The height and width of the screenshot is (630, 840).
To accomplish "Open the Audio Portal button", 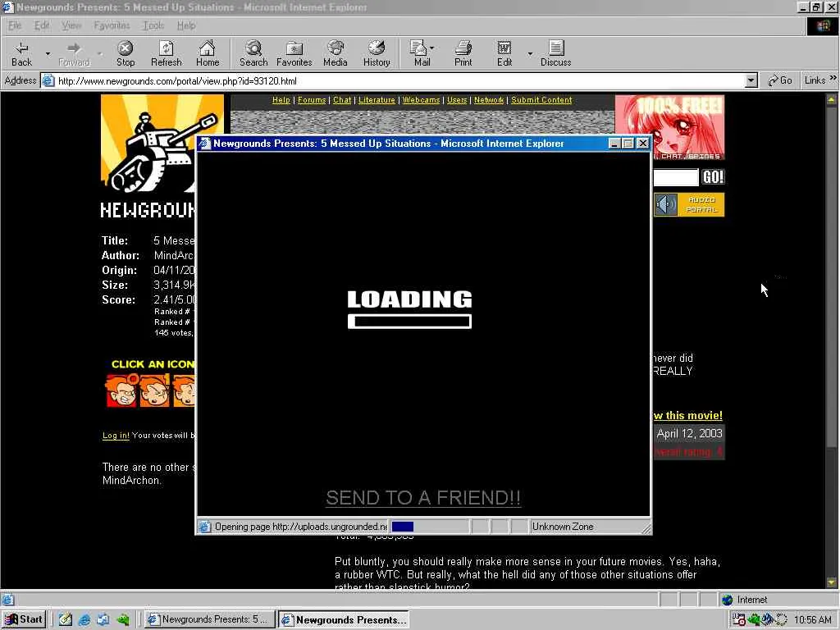I will click(x=689, y=204).
